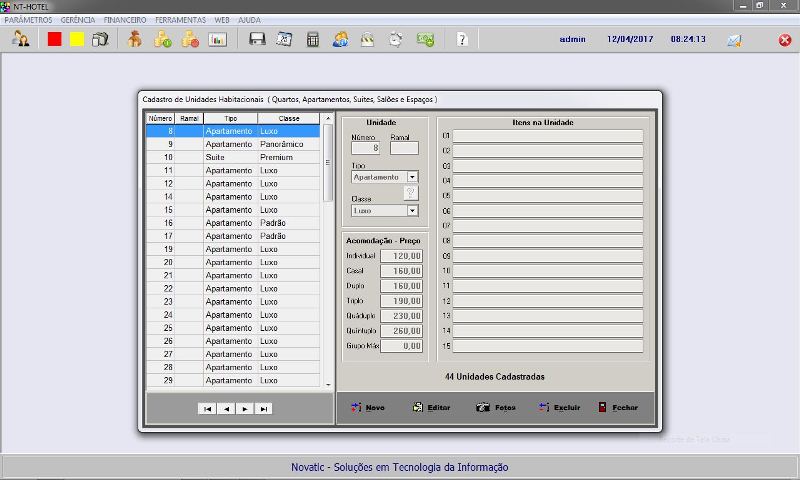Click the money banknote toolbar icon
This screenshot has height=480, width=800.
(x=425, y=40)
